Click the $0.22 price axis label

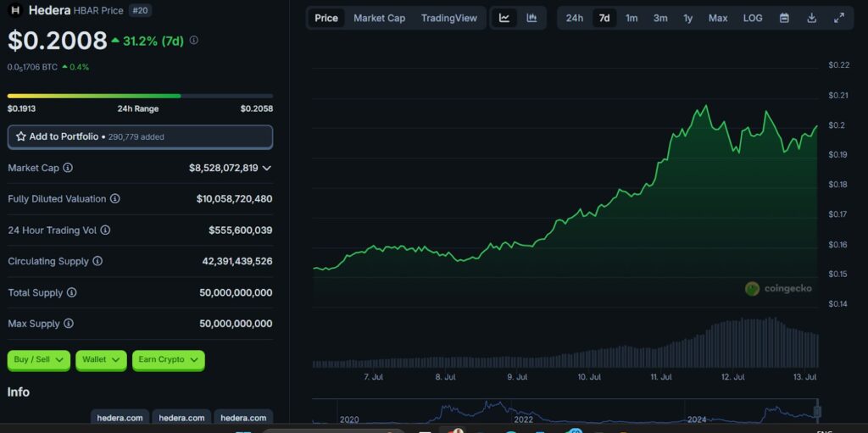click(x=838, y=64)
